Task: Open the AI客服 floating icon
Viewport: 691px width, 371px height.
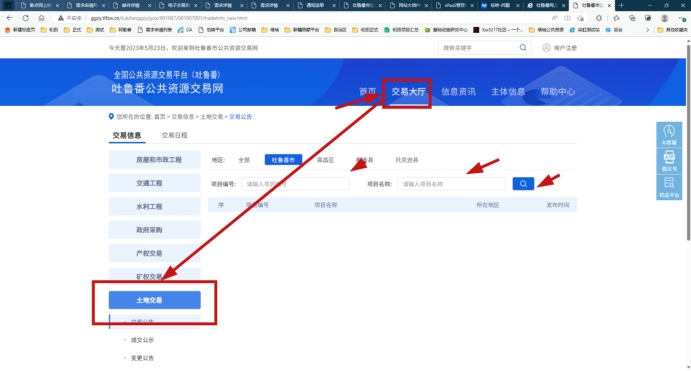Action: [x=669, y=134]
